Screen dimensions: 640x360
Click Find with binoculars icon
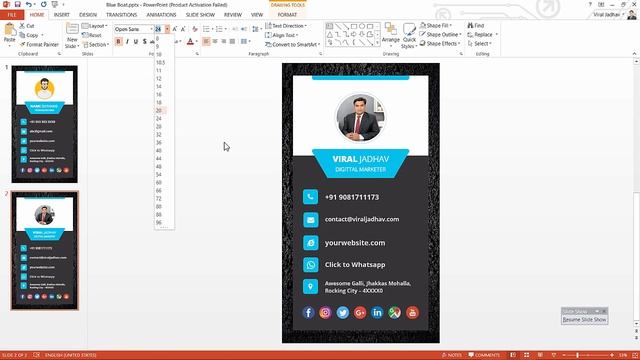tap(476, 25)
